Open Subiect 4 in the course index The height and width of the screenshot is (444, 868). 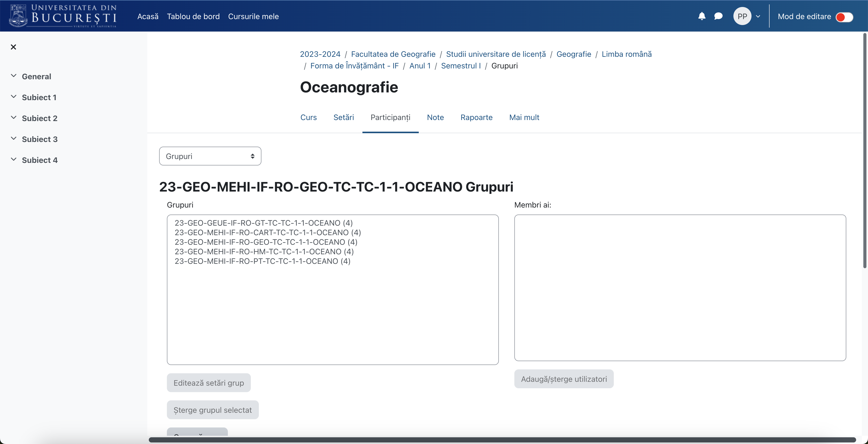click(40, 160)
